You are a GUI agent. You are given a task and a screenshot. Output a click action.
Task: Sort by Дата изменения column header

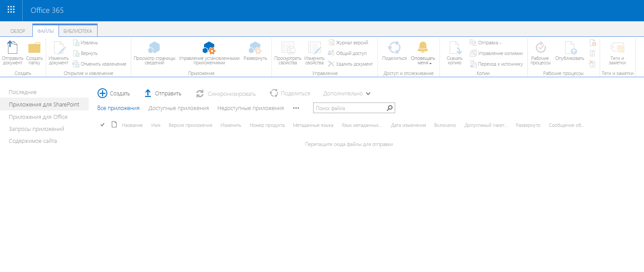[408, 125]
